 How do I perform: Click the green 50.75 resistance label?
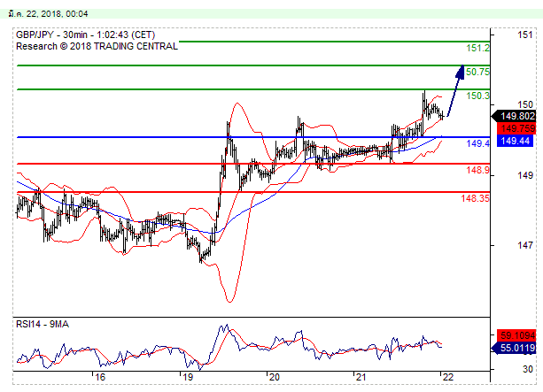[x=478, y=72]
